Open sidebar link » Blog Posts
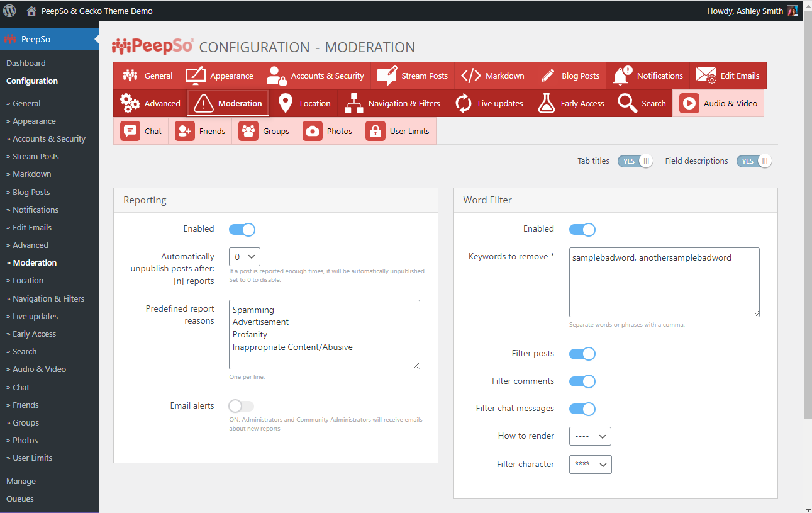Screen dimensions: 812x513 pos(28,193)
